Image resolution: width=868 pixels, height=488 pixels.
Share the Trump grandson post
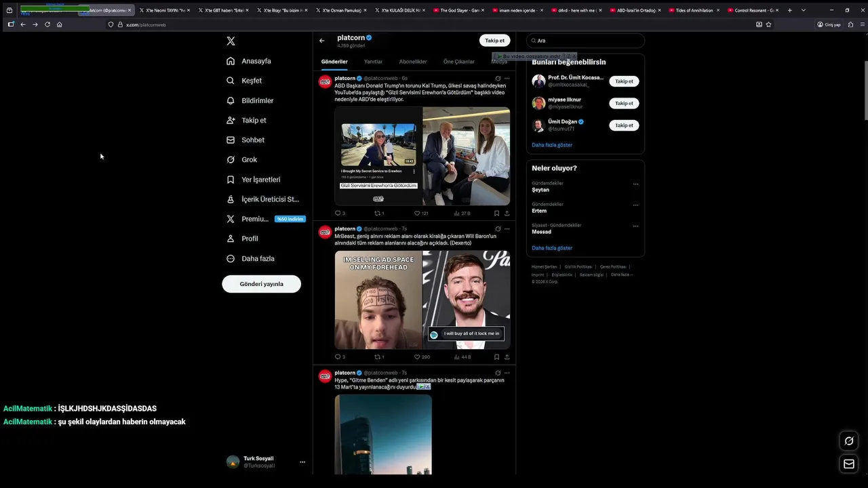tap(507, 213)
